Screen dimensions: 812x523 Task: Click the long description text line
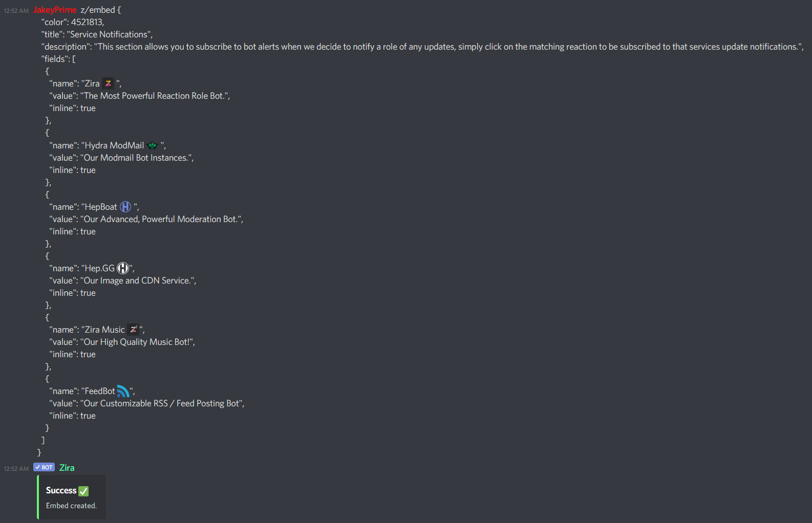[422, 47]
